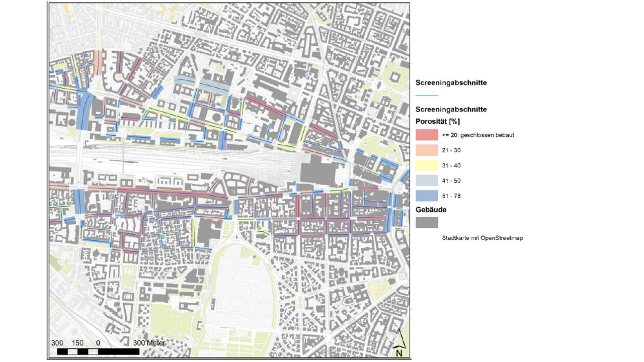644x362 pixels.
Task: Click the red '<= 20: geschlossen bebaut' legend swatch
Action: (x=427, y=135)
